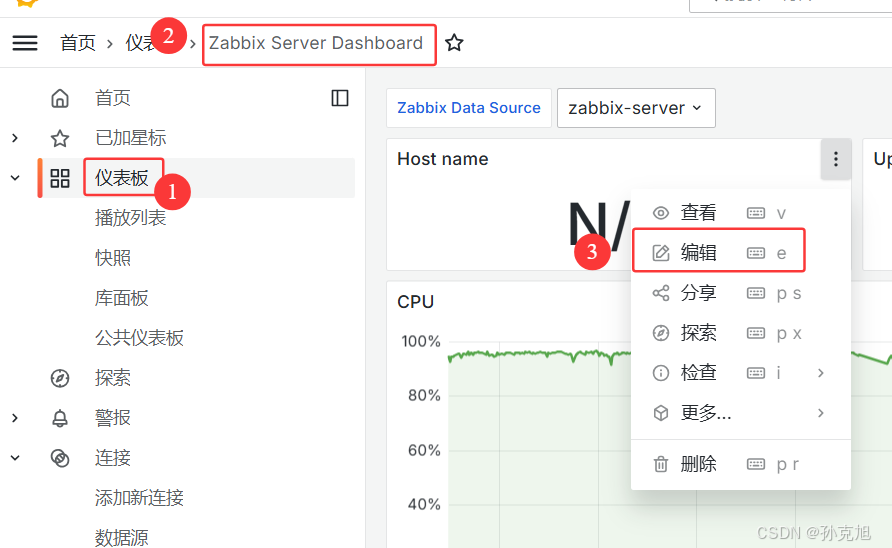Click the share icon beside 分享
The width and height of the screenshot is (892, 548).
pyautogui.click(x=660, y=293)
